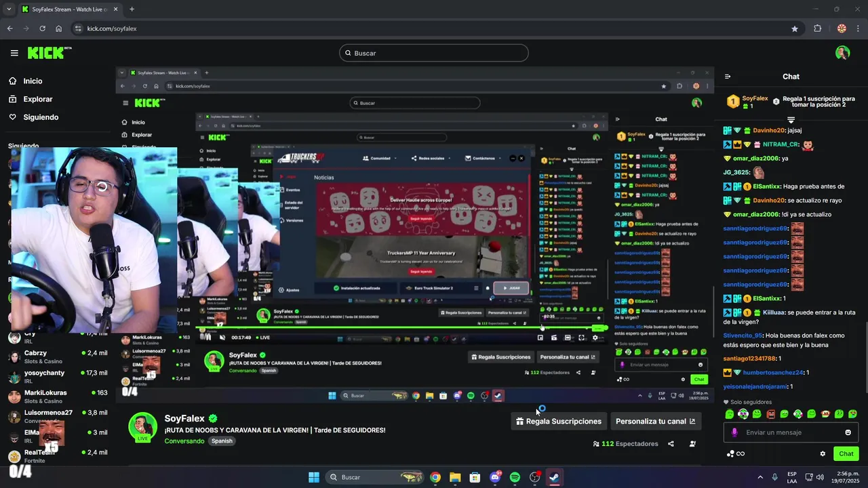Open a new browser tab
Viewport: 868px width, 488px height.
(x=132, y=9)
